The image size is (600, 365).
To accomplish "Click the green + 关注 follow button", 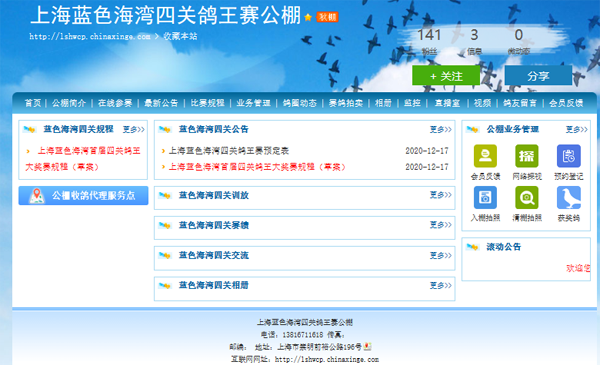I will click(x=446, y=76).
